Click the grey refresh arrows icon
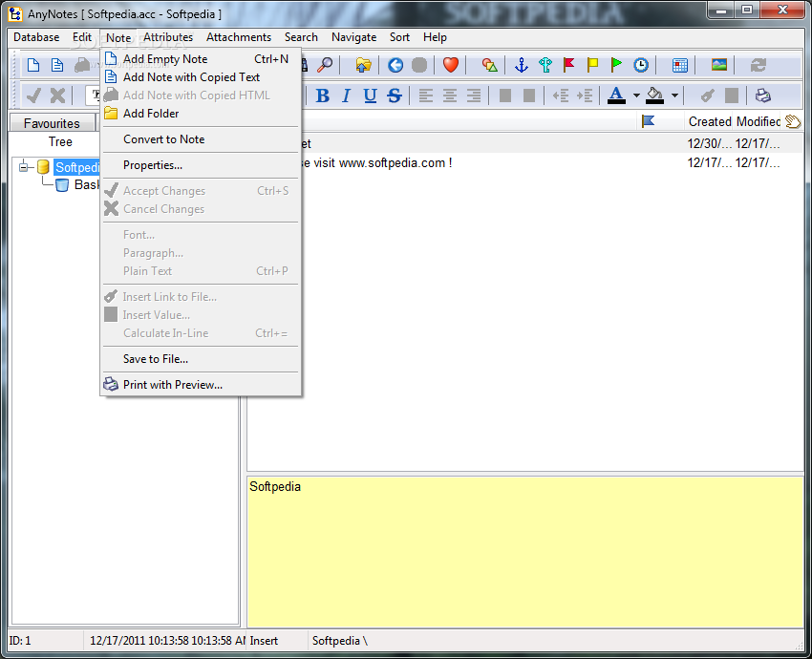This screenshot has height=659, width=812. (x=759, y=65)
